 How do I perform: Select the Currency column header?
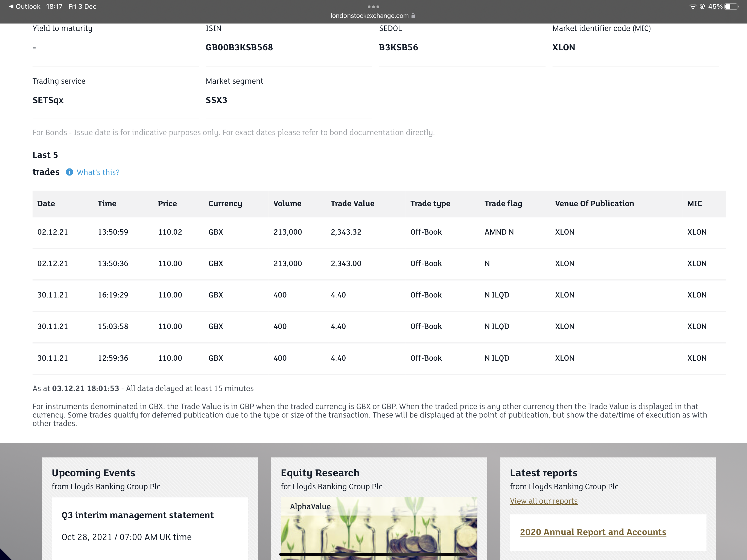pyautogui.click(x=225, y=204)
